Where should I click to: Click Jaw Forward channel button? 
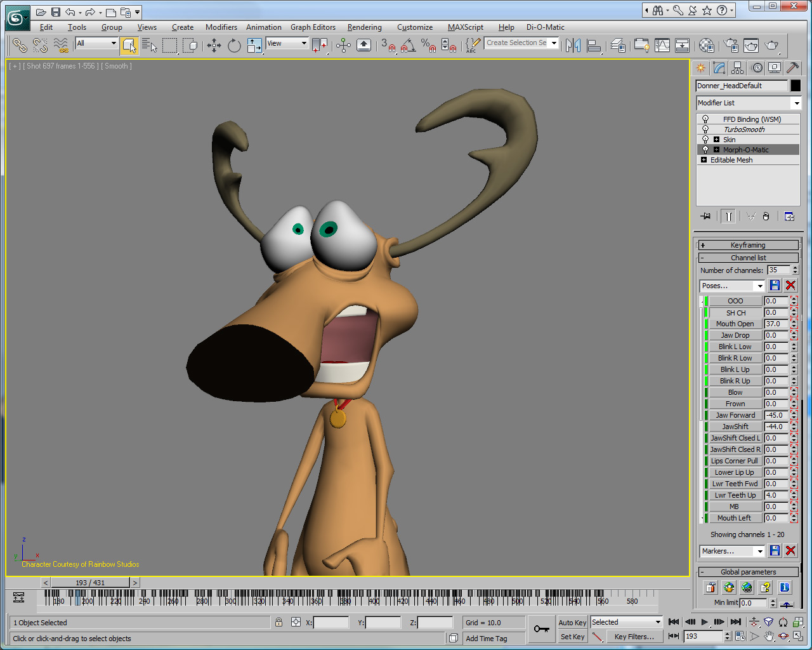(735, 415)
